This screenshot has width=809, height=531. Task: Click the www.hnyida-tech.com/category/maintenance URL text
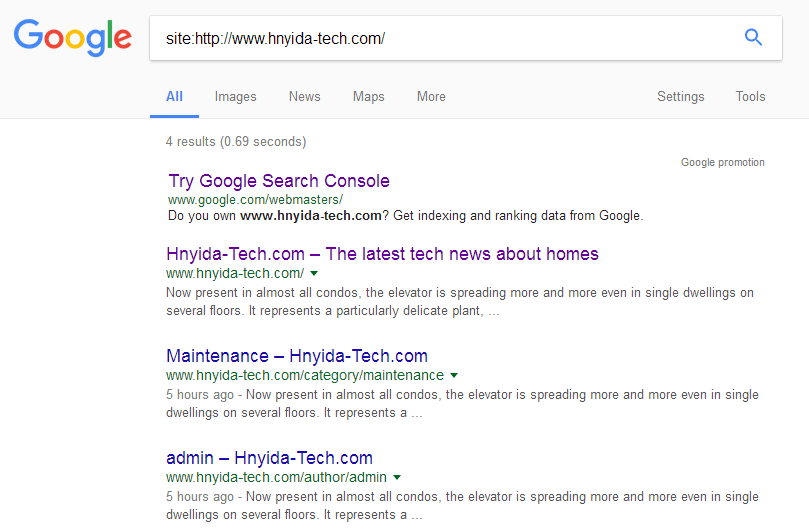click(x=305, y=375)
